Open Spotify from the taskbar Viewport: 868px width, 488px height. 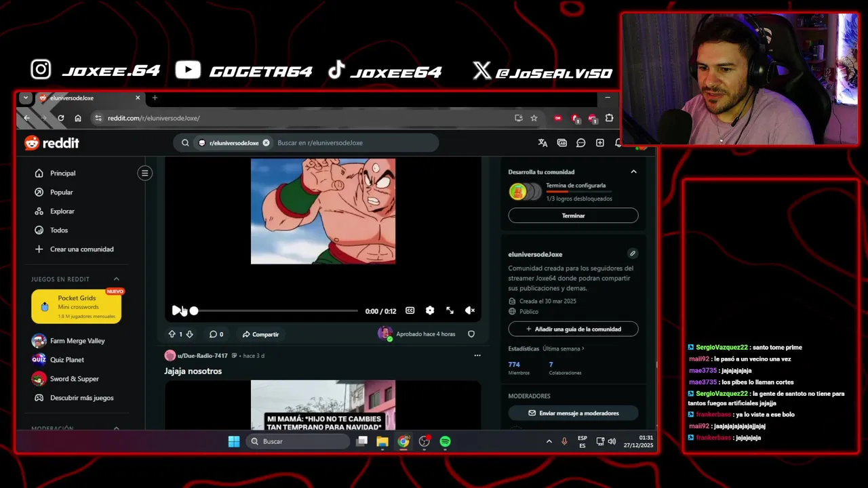click(445, 441)
